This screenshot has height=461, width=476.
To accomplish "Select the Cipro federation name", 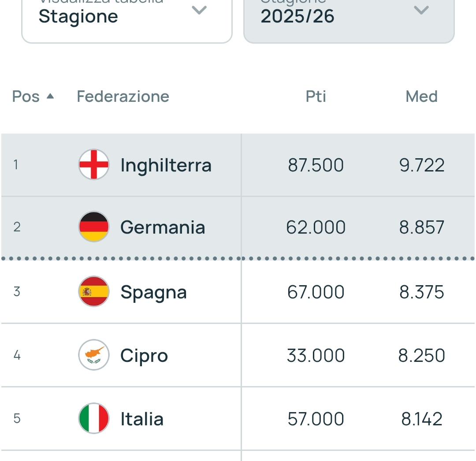I will click(x=144, y=356).
